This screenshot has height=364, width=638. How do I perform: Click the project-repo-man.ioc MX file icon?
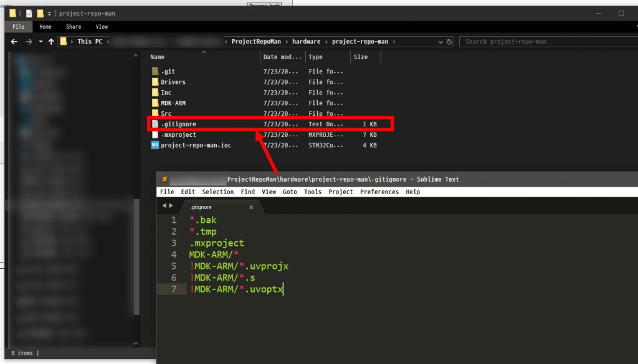click(x=155, y=145)
